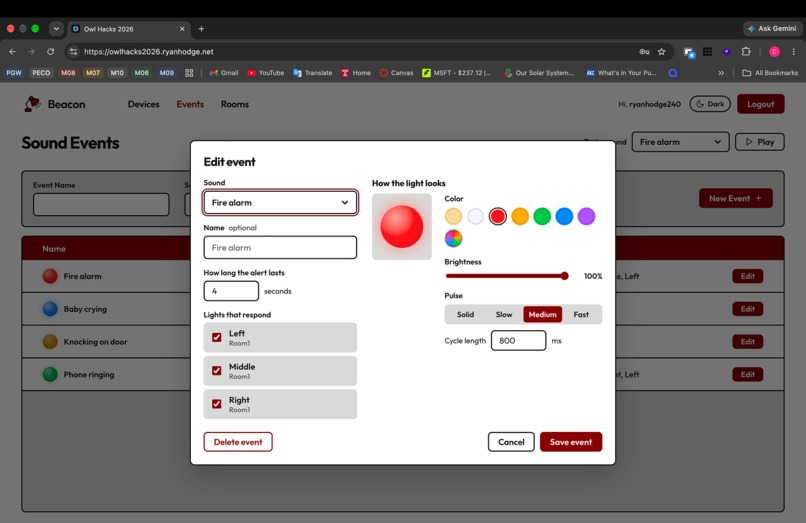
Task: Click the Cycle length field
Action: 518,340
